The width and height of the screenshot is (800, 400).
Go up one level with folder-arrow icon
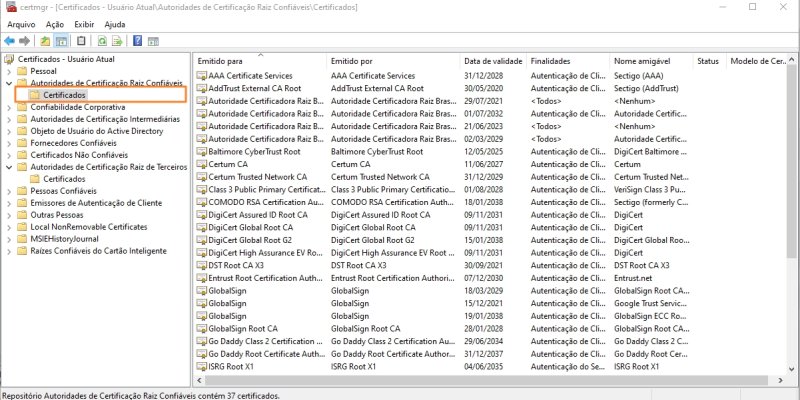[x=45, y=41]
